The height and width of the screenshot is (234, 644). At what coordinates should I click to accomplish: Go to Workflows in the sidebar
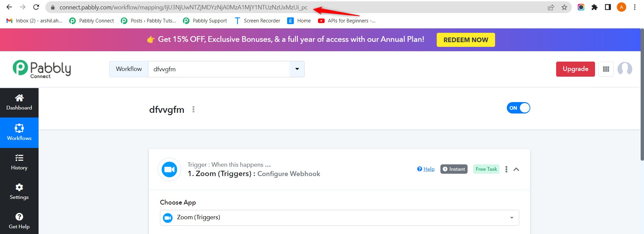point(19,133)
